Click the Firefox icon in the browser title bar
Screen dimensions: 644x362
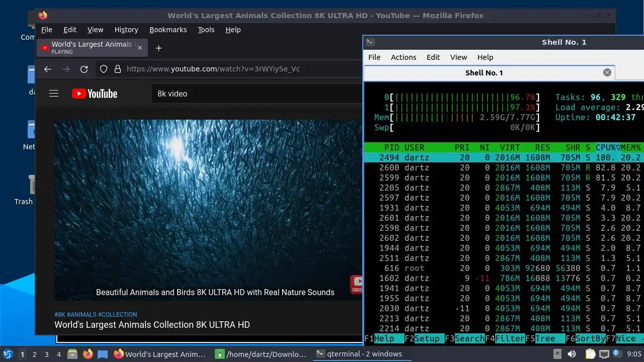pos(43,16)
